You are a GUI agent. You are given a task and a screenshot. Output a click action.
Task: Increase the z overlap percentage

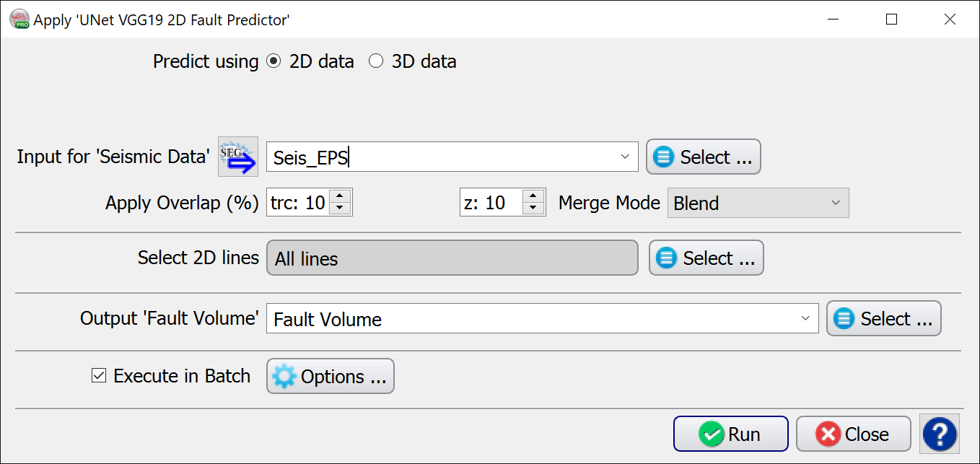[x=533, y=196]
